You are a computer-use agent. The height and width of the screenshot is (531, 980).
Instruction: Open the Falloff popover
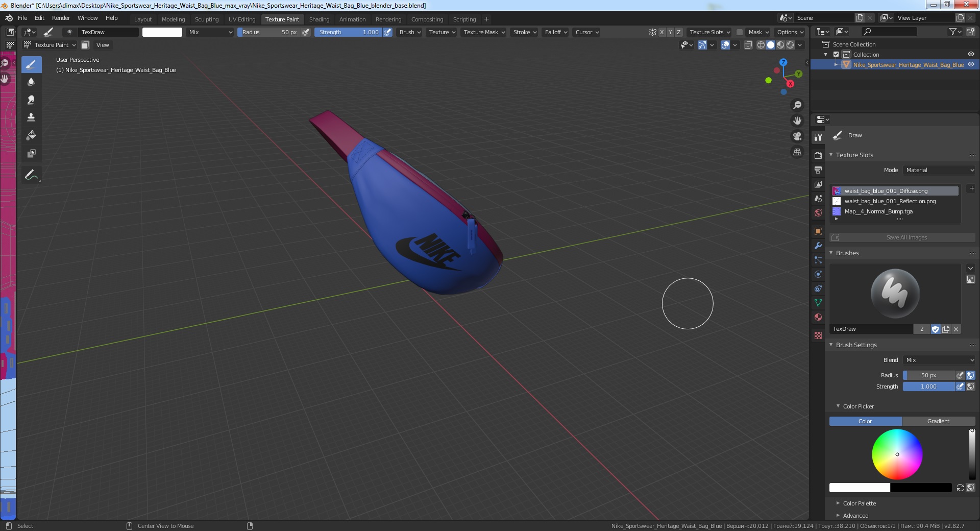coord(556,32)
